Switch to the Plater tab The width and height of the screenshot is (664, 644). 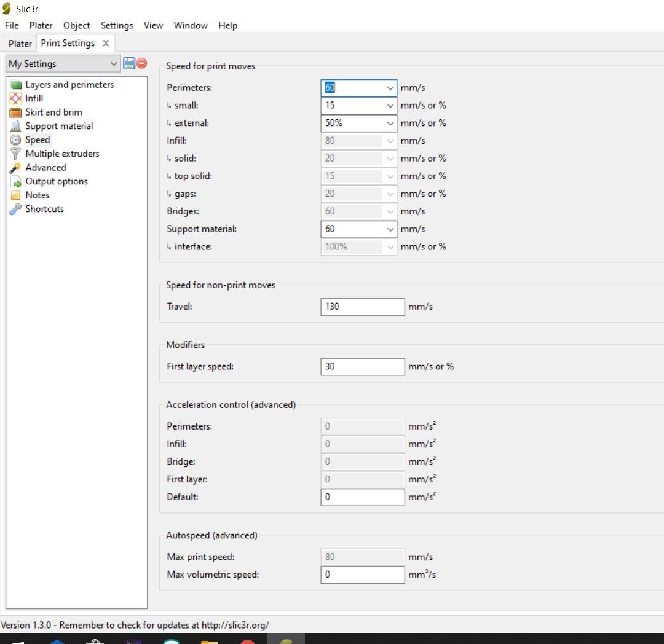(20, 44)
